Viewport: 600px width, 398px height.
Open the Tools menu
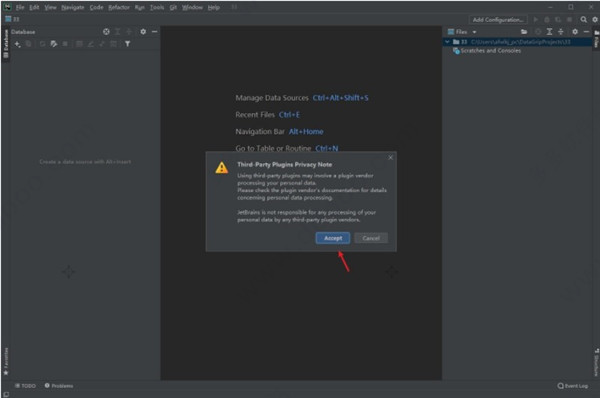(157, 7)
